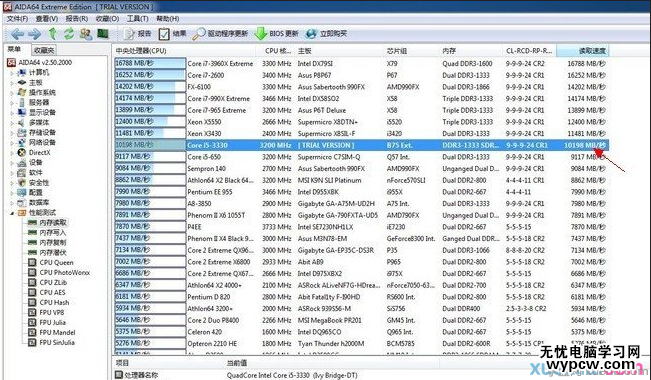Screen dimensions: 651x380
Task: Expand the DirectX tree node
Action: (12, 152)
